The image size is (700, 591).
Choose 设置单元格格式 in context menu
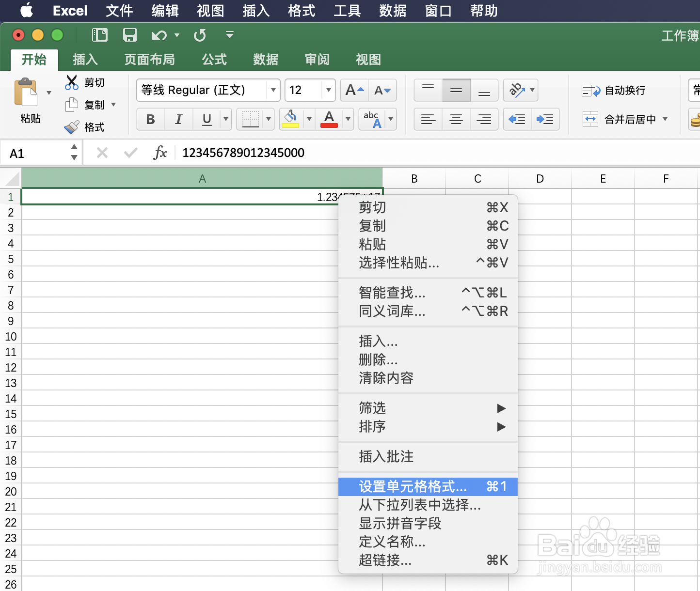click(428, 486)
